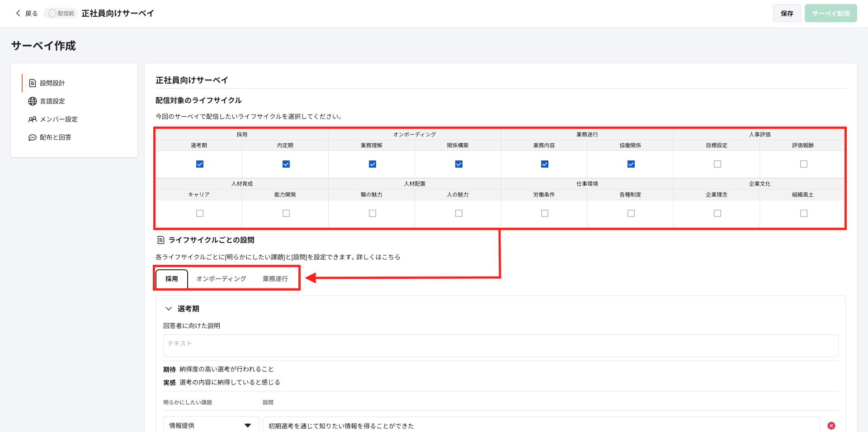This screenshot has width=868, height=432.
Task: Click the 配布と回答 speech bubble icon
Action: click(x=33, y=137)
